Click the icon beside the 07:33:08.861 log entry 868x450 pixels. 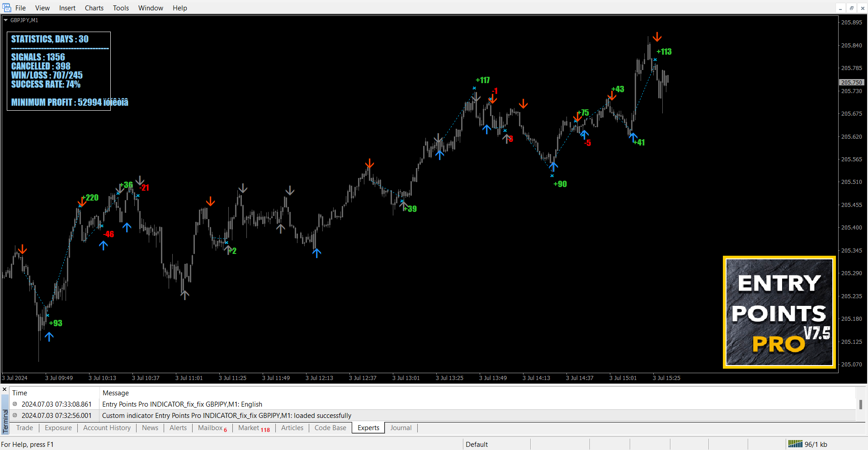click(15, 404)
